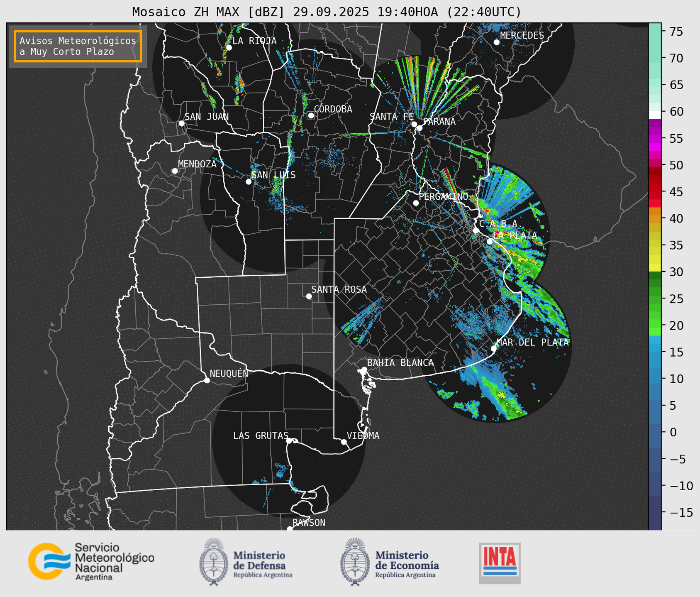The height and width of the screenshot is (597, 700).
Task: Click the NEUQUÉN label text
Action: [229, 373]
